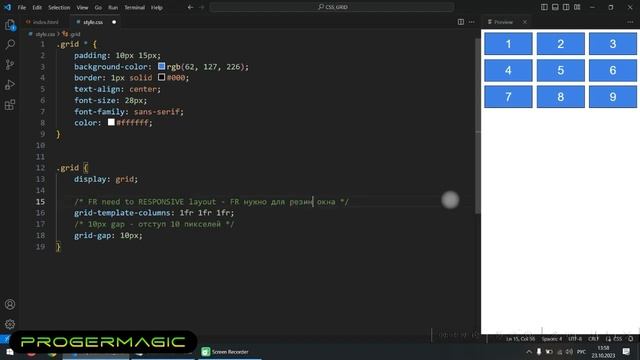The height and width of the screenshot is (360, 640).
Task: Select the Preview tab
Action: point(507,22)
